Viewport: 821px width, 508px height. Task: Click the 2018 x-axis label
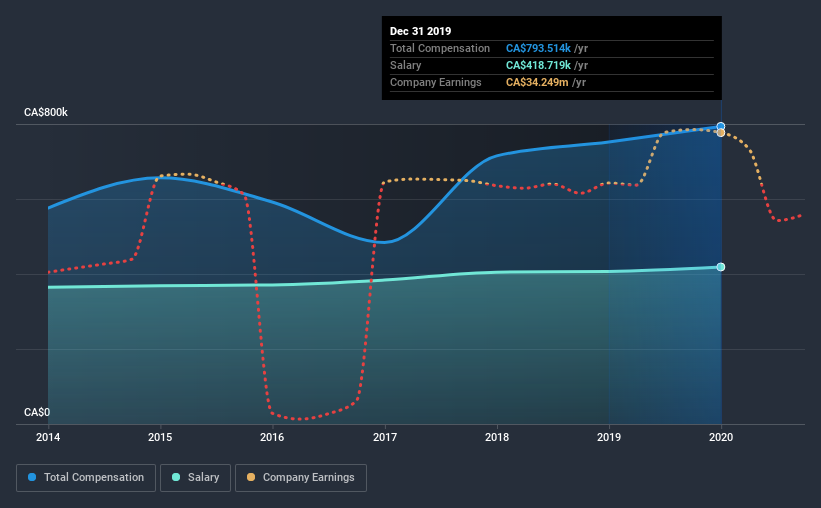[497, 437]
